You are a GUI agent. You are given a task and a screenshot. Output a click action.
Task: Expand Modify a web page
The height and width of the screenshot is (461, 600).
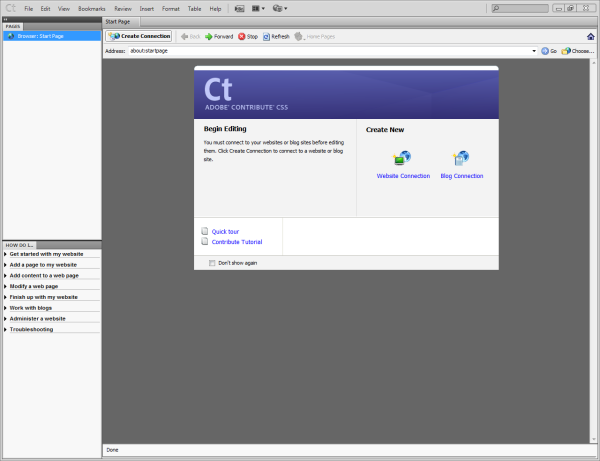pos(34,286)
